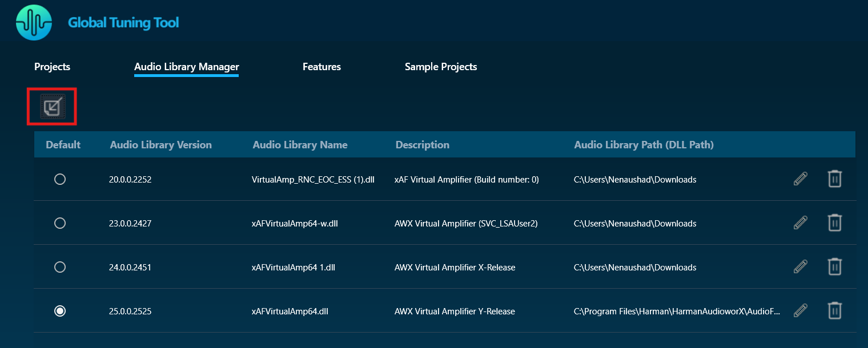Click the Audio Library Name column header
The width and height of the screenshot is (868, 348).
[300, 145]
